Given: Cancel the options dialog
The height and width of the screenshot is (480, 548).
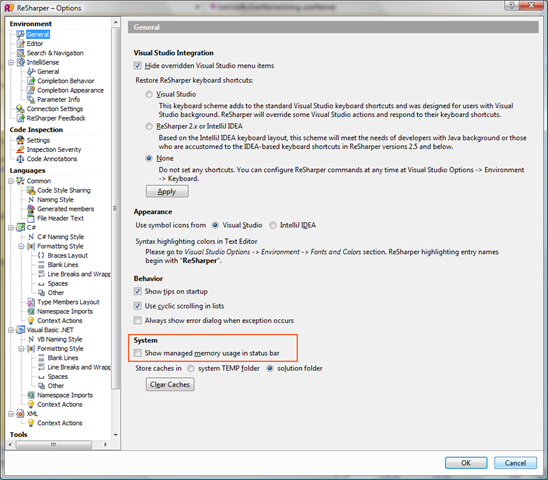Looking at the screenshot, I should [x=515, y=463].
